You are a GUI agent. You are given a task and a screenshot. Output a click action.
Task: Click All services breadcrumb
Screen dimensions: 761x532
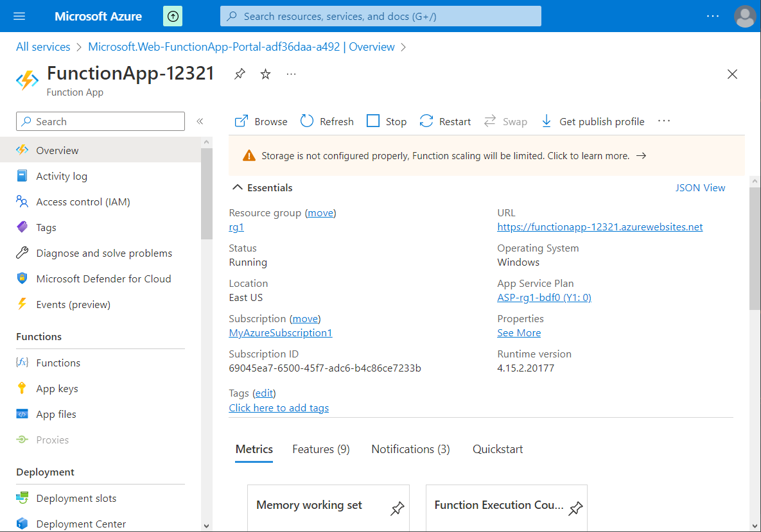[x=43, y=47]
